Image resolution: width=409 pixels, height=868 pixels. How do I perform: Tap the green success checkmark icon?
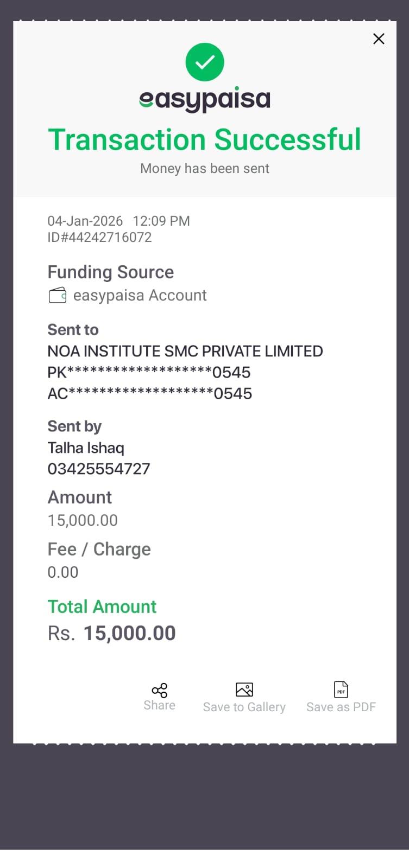pyautogui.click(x=205, y=62)
